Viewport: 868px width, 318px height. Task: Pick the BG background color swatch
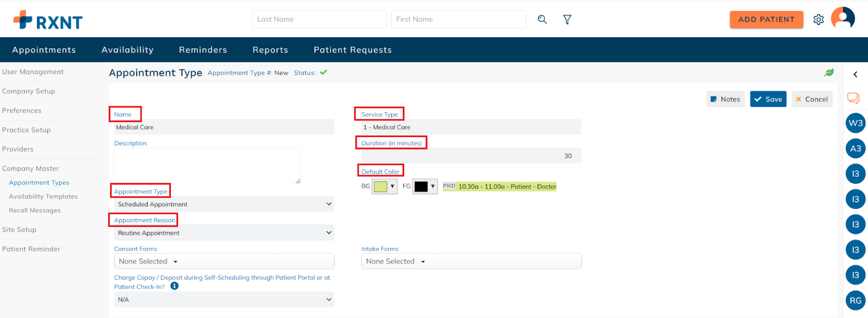tap(385, 187)
